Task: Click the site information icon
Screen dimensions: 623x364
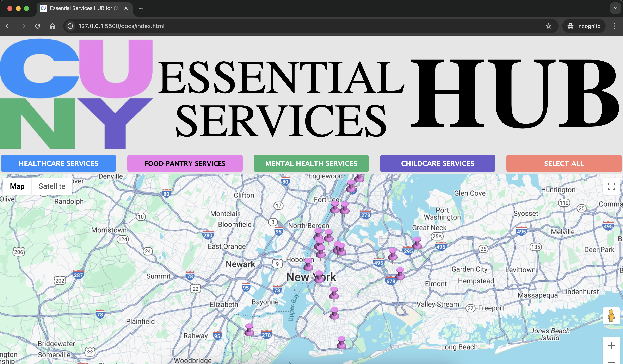Action: click(x=70, y=26)
